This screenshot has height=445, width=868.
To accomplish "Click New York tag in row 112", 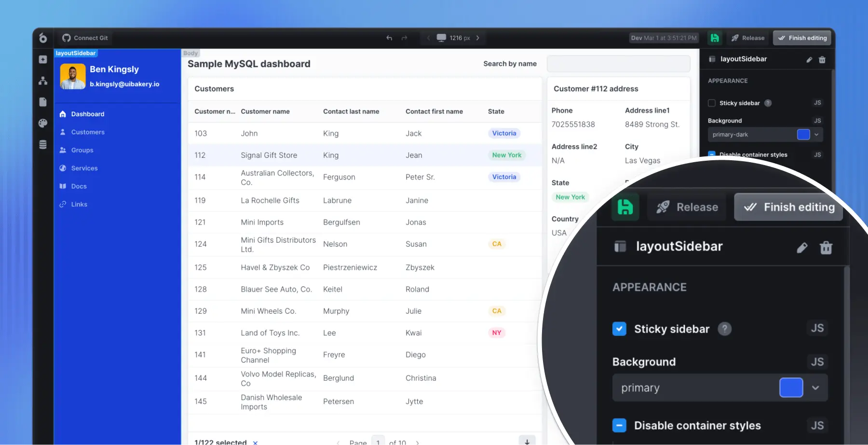I will (x=506, y=155).
